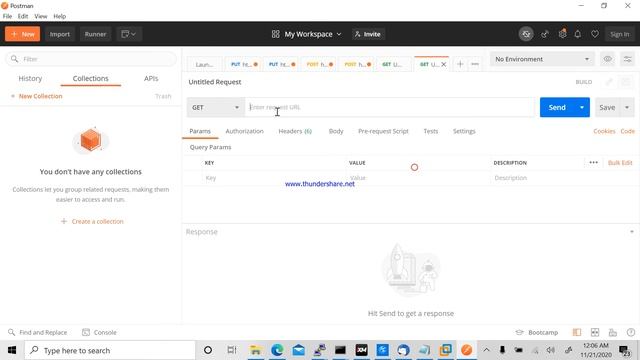Image resolution: width=640 pixels, height=360 pixels.
Task: Open new window layout icon dropdown
Action: point(129,34)
